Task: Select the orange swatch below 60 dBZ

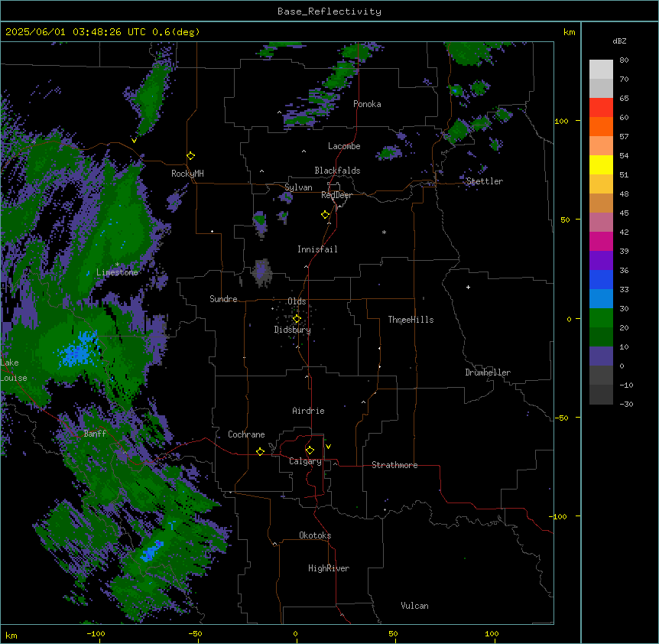Action: pos(601,126)
